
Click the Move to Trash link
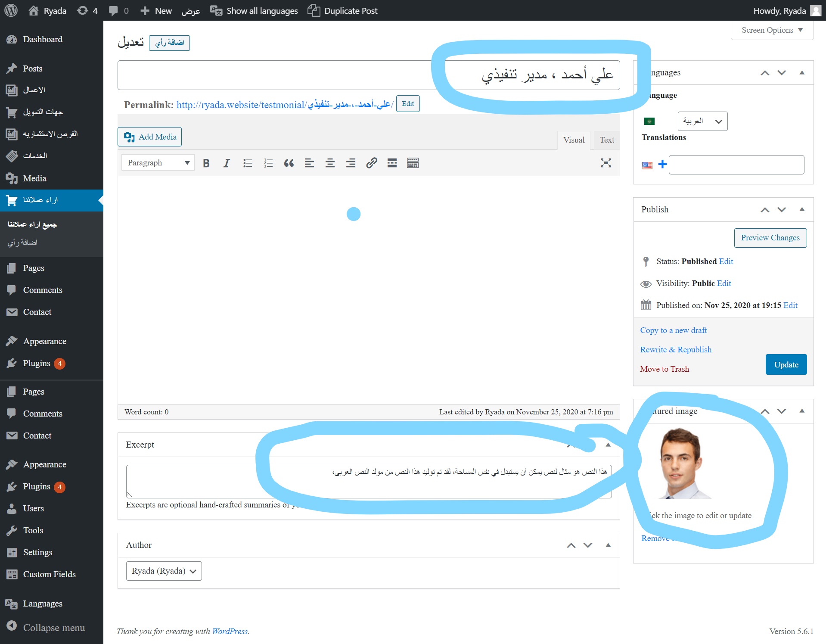664,369
